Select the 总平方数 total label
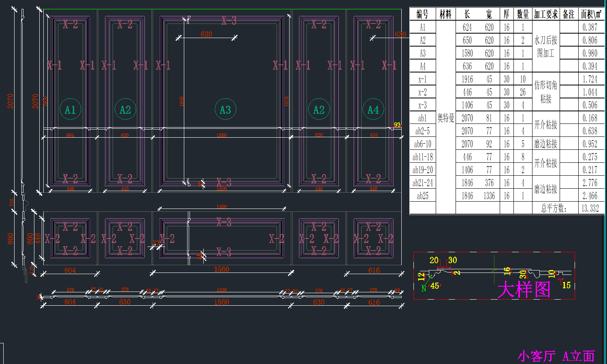The image size is (607, 364). tap(554, 209)
